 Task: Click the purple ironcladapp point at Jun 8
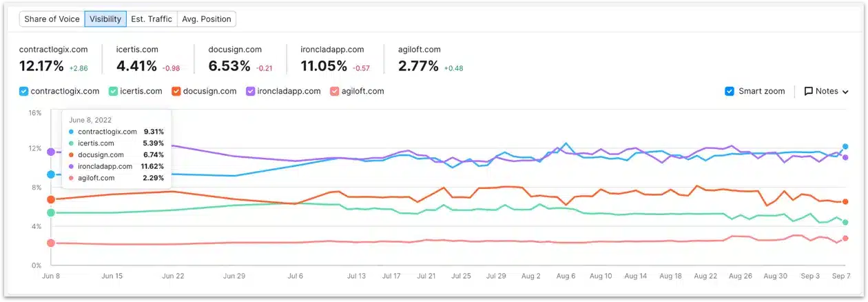pyautogui.click(x=51, y=152)
